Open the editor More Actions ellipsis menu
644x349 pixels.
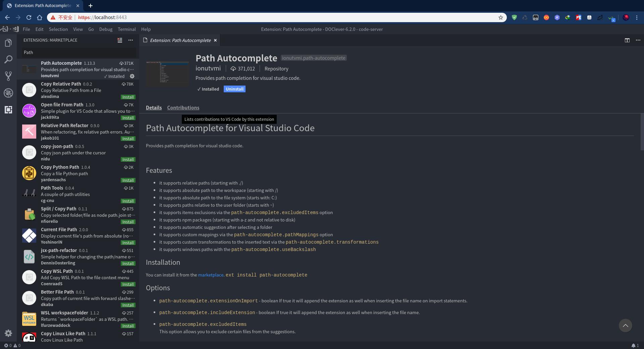coord(638,40)
